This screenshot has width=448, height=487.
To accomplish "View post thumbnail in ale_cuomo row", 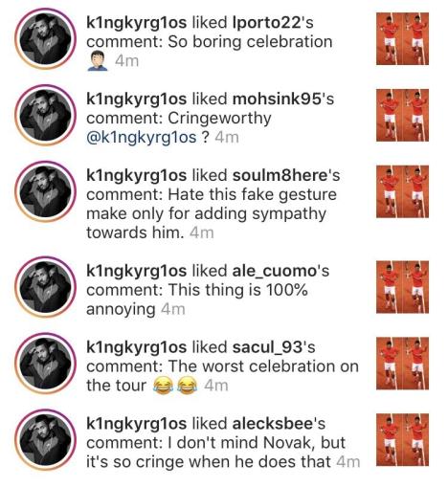I will (402, 287).
